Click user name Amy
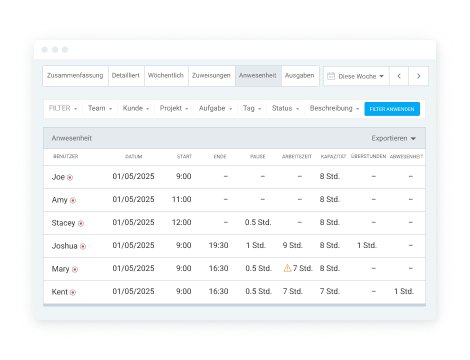 click(60, 200)
